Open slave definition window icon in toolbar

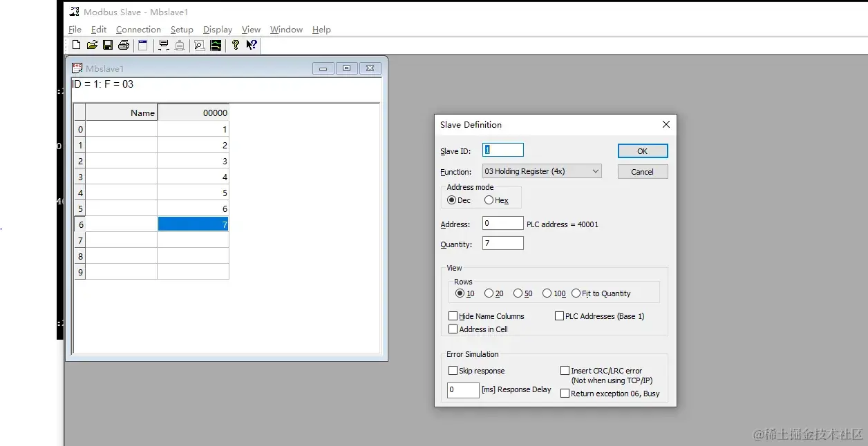click(143, 46)
